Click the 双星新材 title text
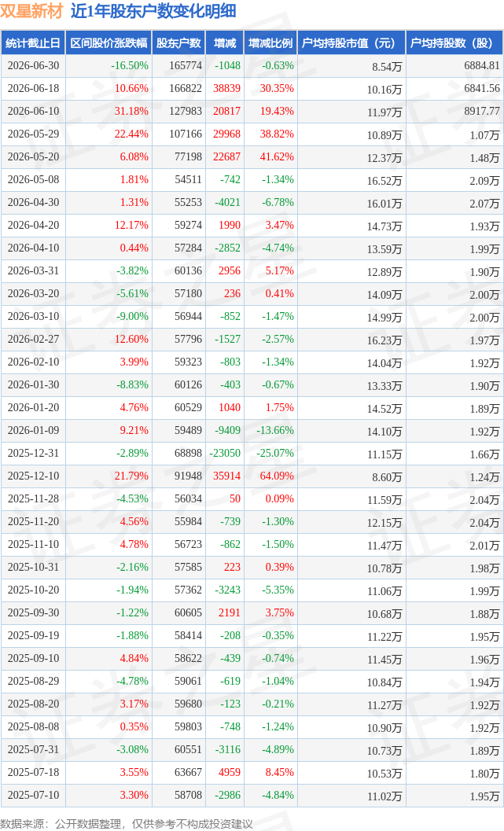The image size is (504, 831). tap(31, 11)
